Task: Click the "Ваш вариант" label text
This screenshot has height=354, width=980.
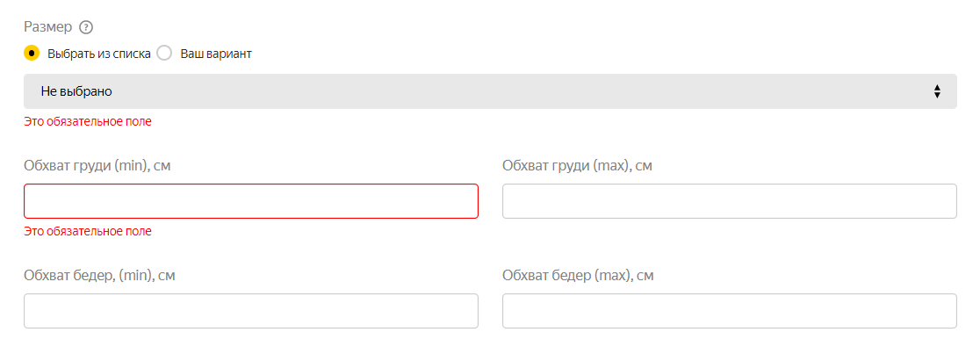Action: pyautogui.click(x=216, y=54)
